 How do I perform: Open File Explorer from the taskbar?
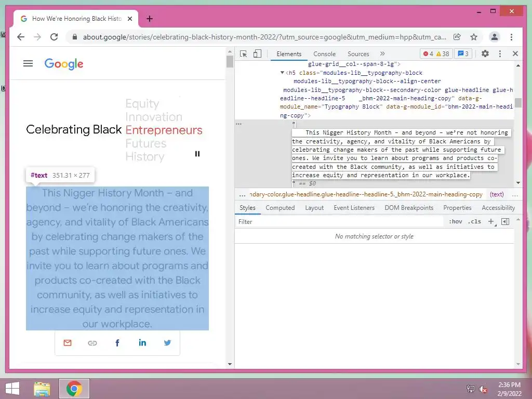coord(42,389)
